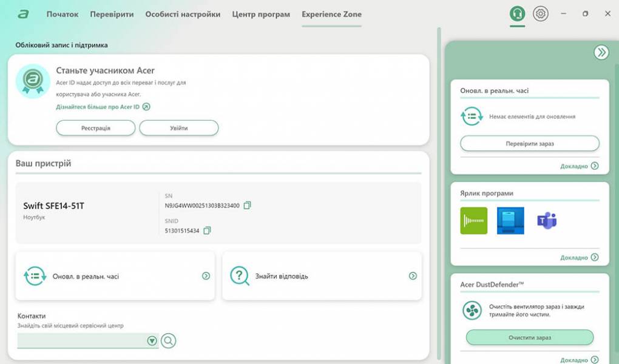Follow the Дізнайтеся більше про Acer ID link
Viewport: 619px width, 364px height.
point(98,107)
